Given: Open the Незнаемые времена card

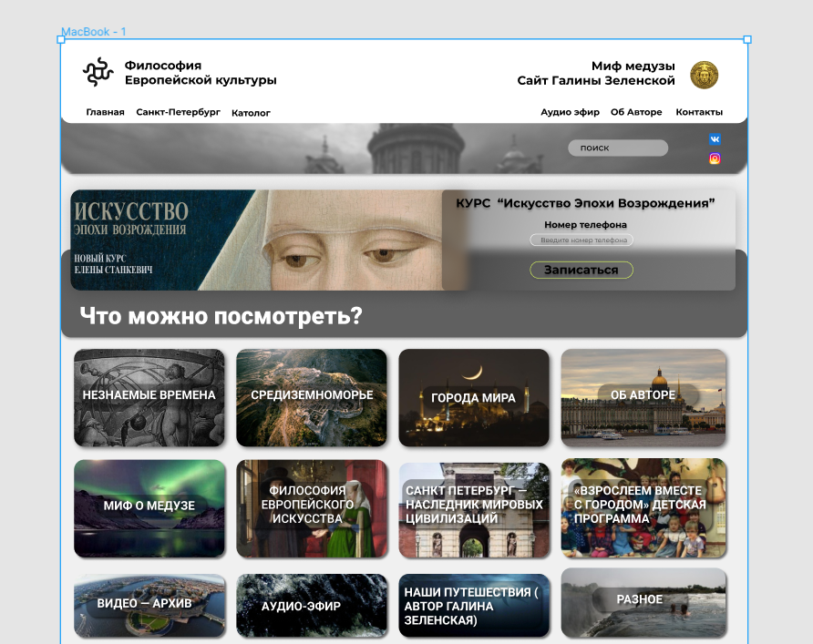Looking at the screenshot, I should [x=149, y=397].
